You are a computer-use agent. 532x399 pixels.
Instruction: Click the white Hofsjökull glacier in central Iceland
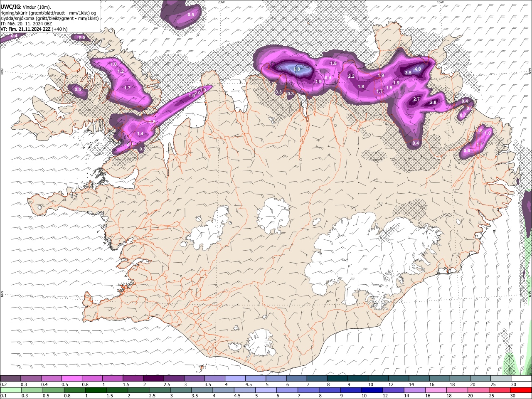click(x=273, y=215)
